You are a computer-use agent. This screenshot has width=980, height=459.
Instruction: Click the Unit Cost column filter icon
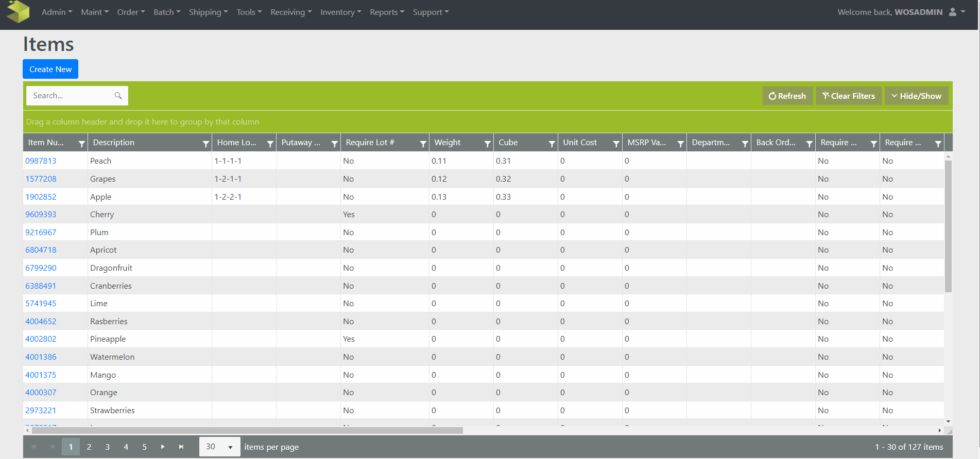pyautogui.click(x=616, y=144)
